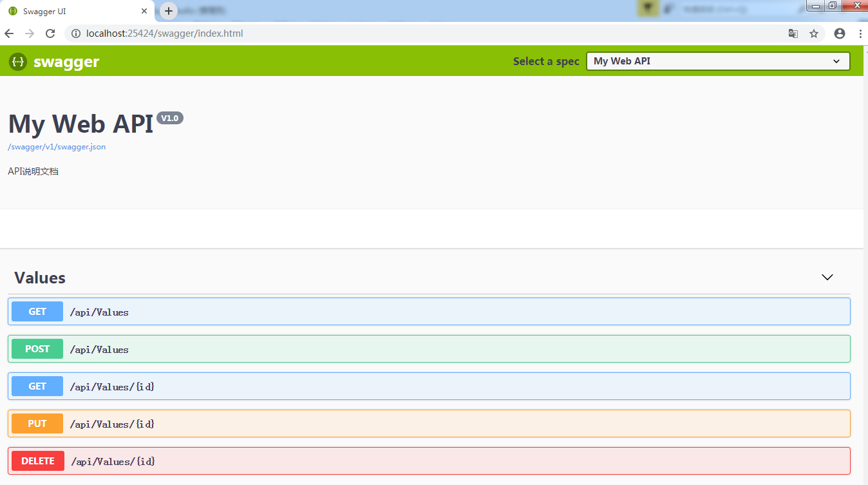Open the /swagger/v1/swagger.json link

[57, 147]
